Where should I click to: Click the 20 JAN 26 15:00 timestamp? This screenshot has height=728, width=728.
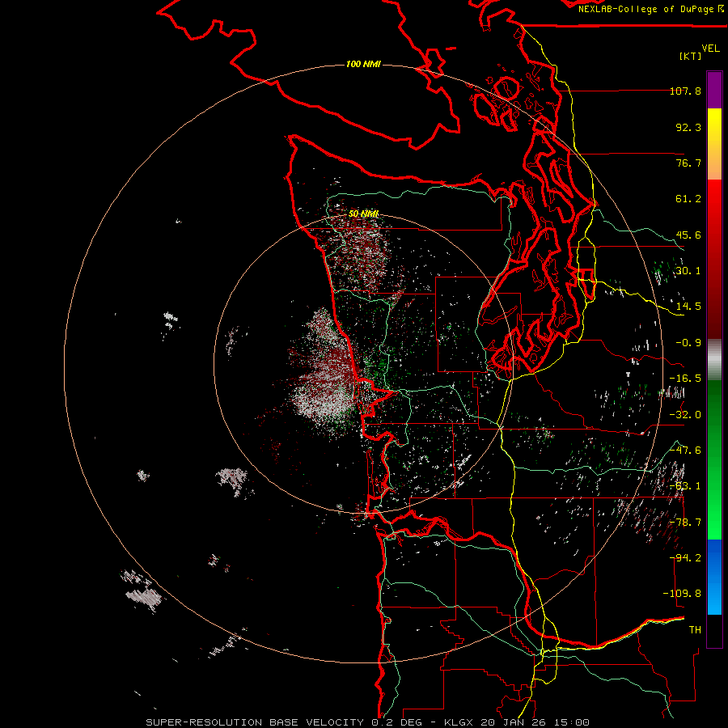[x=534, y=722]
